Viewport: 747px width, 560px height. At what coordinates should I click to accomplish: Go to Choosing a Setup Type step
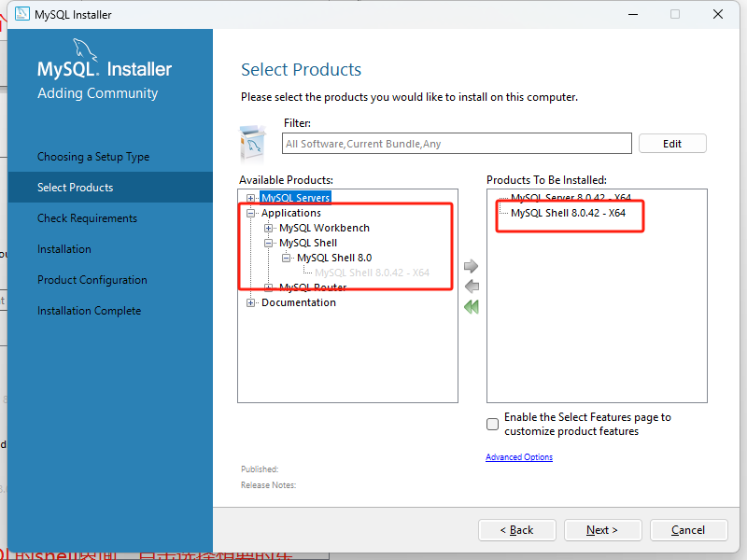tap(93, 157)
